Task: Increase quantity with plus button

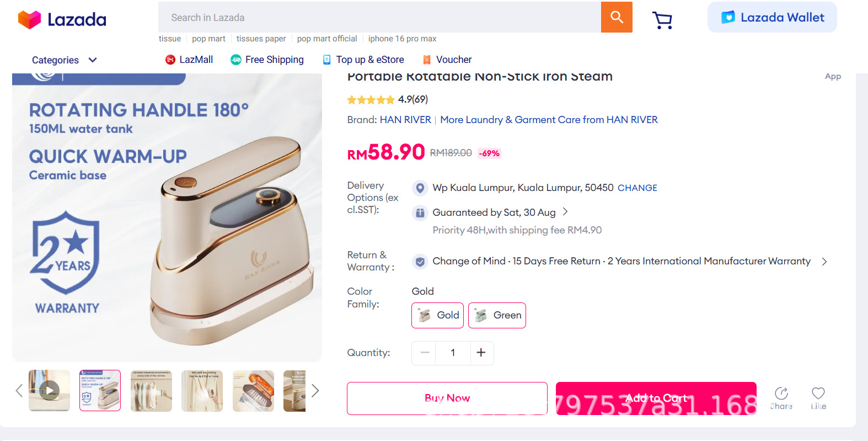Action: 481,353
